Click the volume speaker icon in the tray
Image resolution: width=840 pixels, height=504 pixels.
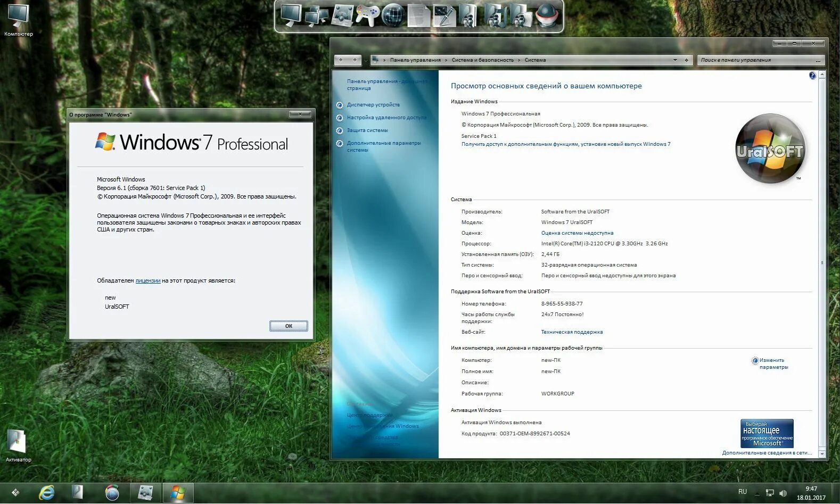pos(783,493)
